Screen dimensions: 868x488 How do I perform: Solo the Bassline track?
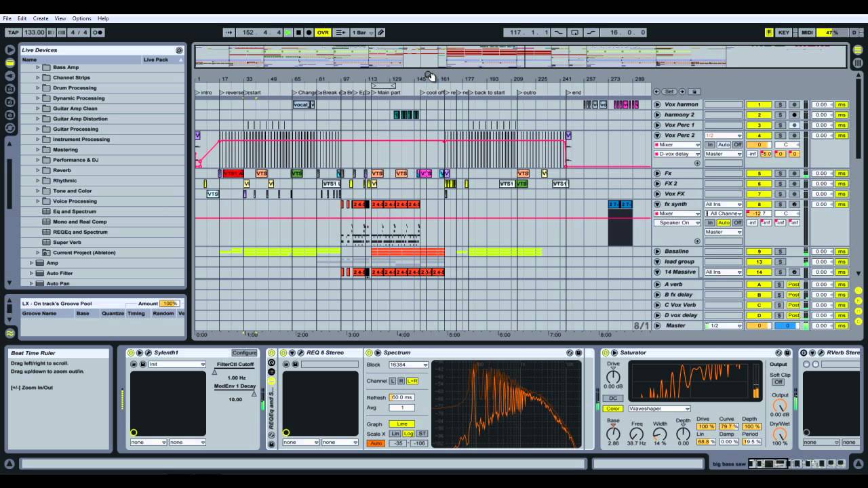click(x=780, y=251)
